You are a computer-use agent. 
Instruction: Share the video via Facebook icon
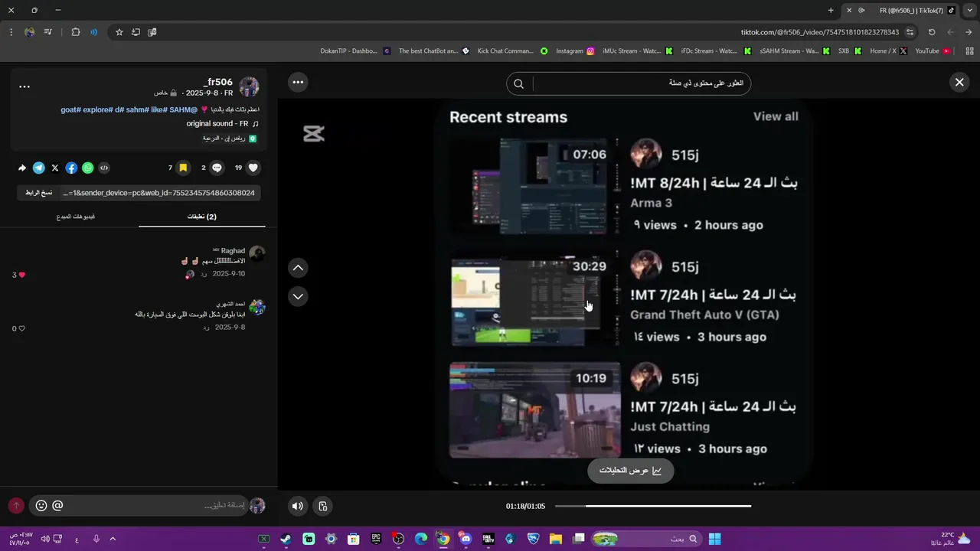(71, 168)
